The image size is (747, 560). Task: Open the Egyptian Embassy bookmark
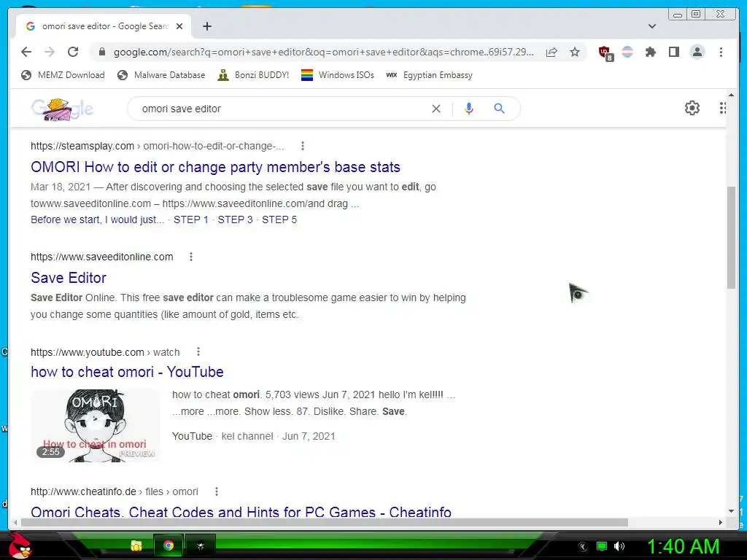[429, 75]
